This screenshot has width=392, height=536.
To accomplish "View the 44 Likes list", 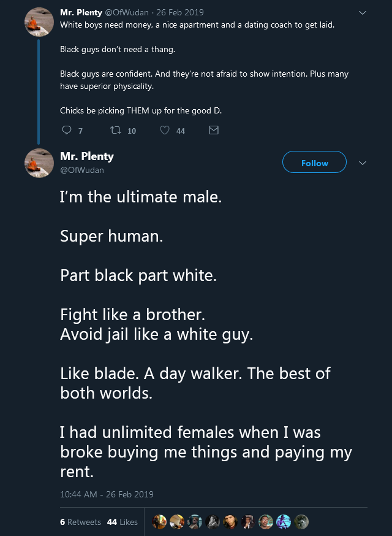I will click(122, 522).
